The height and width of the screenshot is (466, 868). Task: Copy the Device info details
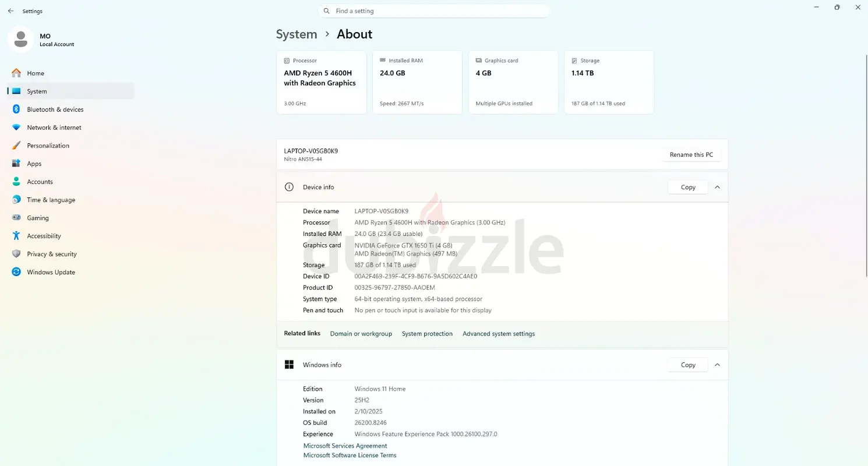pyautogui.click(x=688, y=187)
